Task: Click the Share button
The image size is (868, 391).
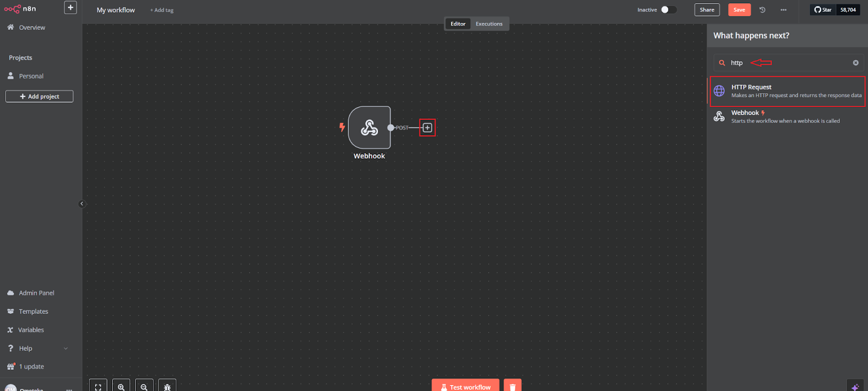Action: pyautogui.click(x=707, y=10)
